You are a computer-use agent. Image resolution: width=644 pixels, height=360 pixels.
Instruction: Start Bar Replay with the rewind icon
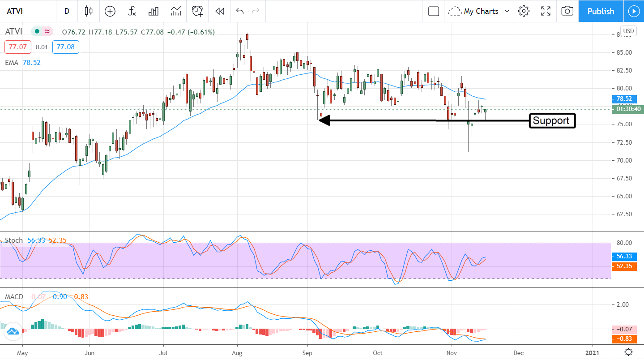(x=219, y=11)
